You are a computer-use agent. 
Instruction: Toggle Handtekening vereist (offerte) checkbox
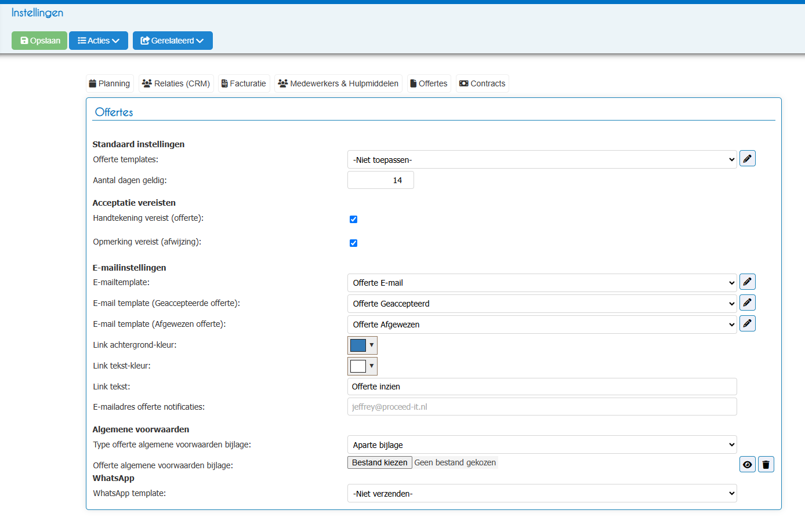(x=353, y=219)
